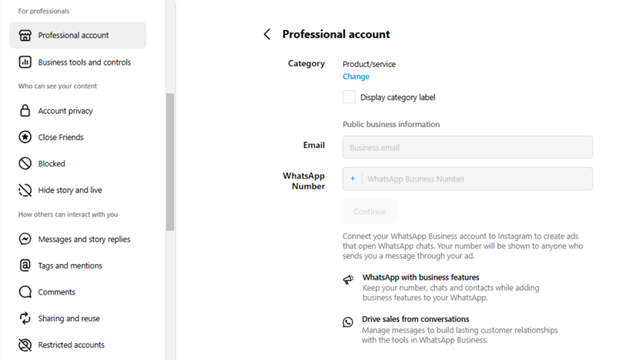644x360 pixels.
Task: Click the Who can see your content label
Action: pos(57,86)
